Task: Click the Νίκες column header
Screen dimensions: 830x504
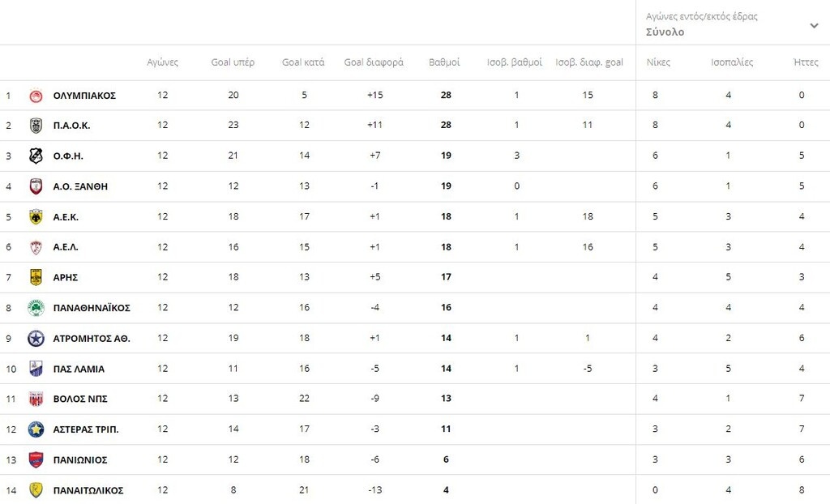Action: pos(658,62)
